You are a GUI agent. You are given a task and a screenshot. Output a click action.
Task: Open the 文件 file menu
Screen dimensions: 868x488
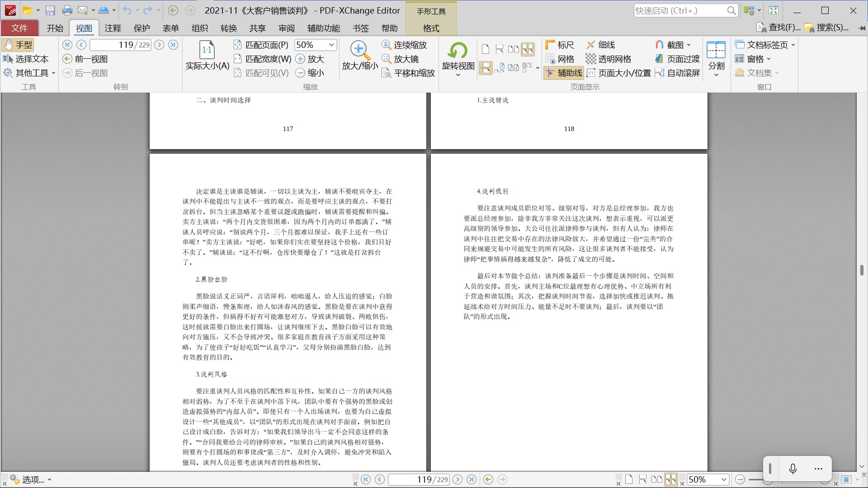[x=19, y=28]
